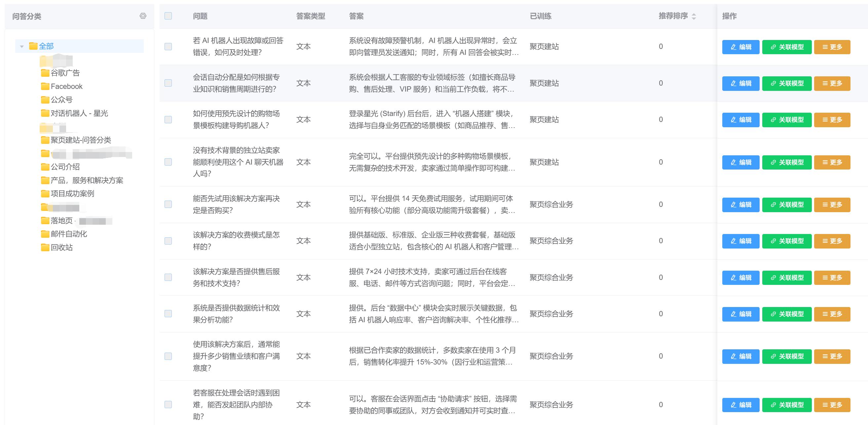
Task: Click 关联模型 for 能否先试用该解决方案 row
Action: point(786,205)
